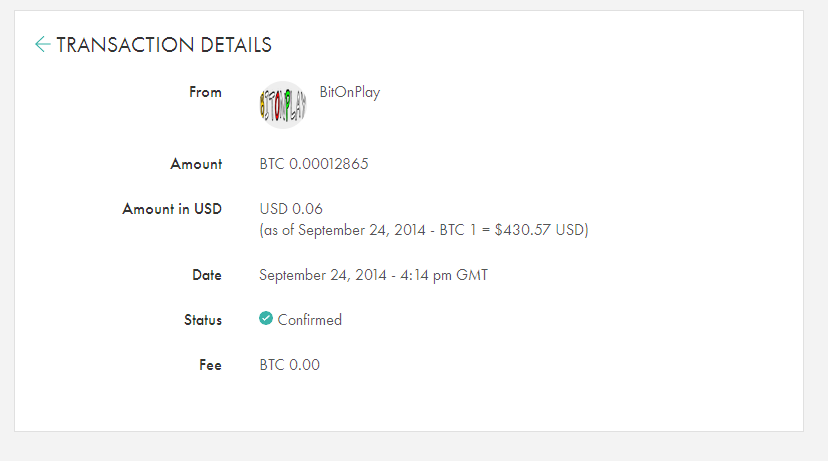828x461 pixels.
Task: Click the green Confirmed checkmark icon
Action: point(266,319)
